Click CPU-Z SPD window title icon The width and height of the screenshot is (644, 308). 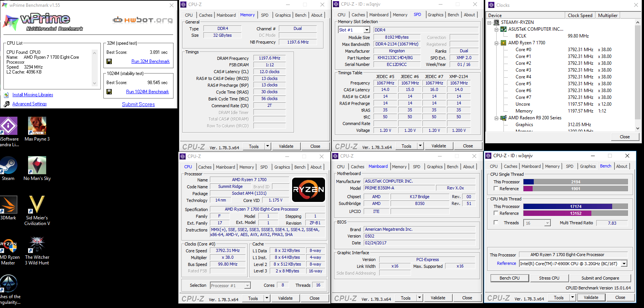336,4
